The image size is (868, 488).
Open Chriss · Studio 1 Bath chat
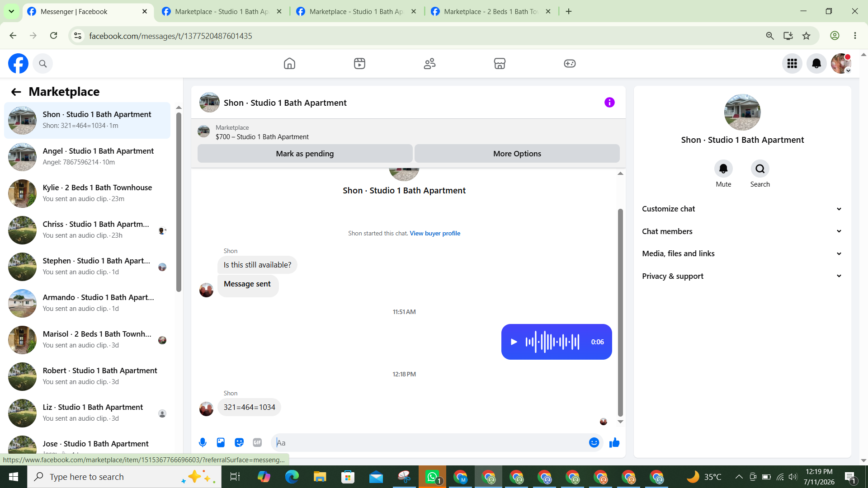tap(87, 230)
